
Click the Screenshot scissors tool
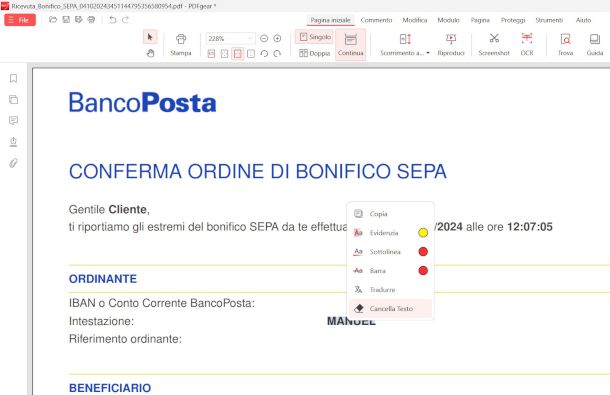(494, 45)
